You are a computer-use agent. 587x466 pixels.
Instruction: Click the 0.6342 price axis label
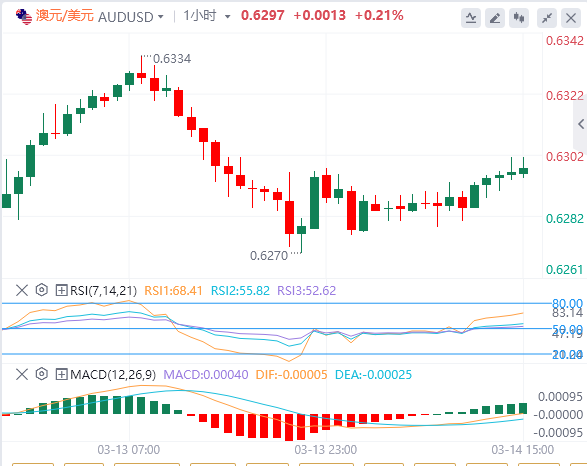point(565,40)
